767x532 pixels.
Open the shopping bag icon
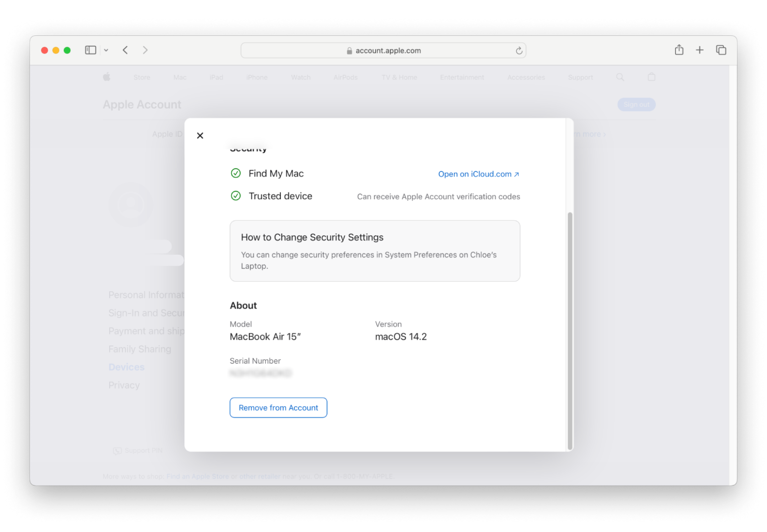651,77
